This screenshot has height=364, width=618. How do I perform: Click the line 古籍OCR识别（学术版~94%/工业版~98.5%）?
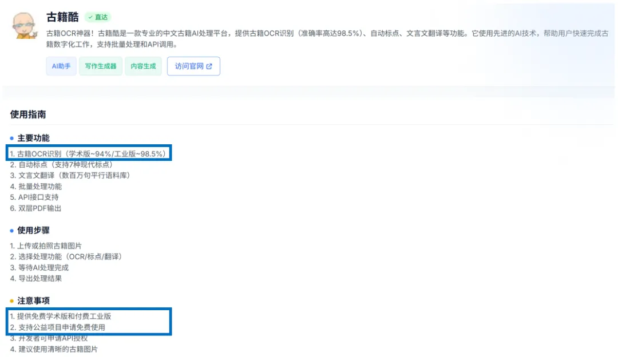[x=88, y=154]
